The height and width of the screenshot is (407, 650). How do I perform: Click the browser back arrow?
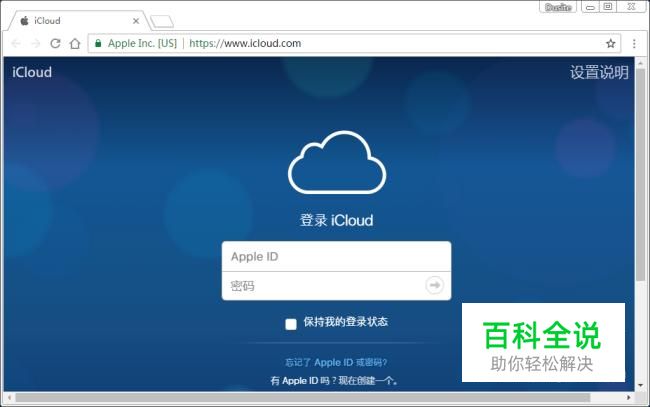16,43
